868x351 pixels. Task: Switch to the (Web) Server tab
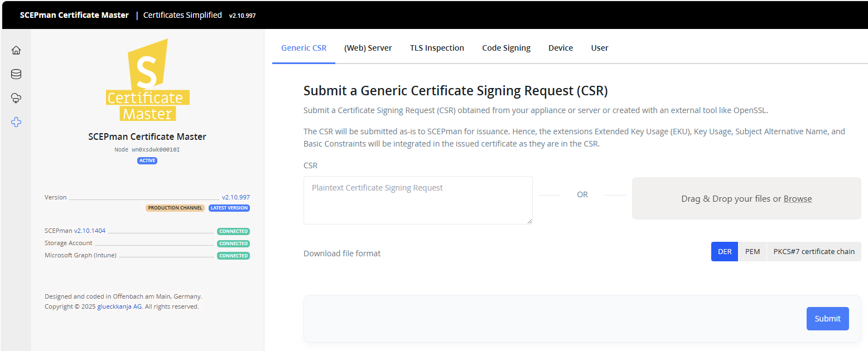[368, 48]
